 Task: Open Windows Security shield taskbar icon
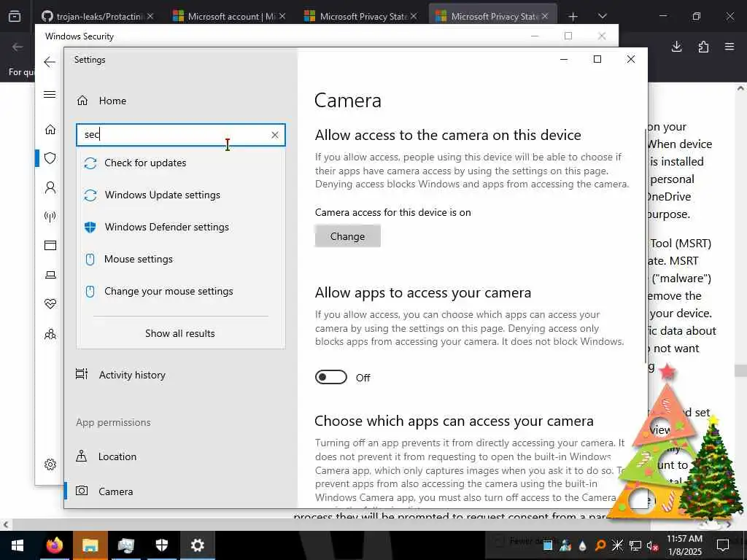(162, 545)
